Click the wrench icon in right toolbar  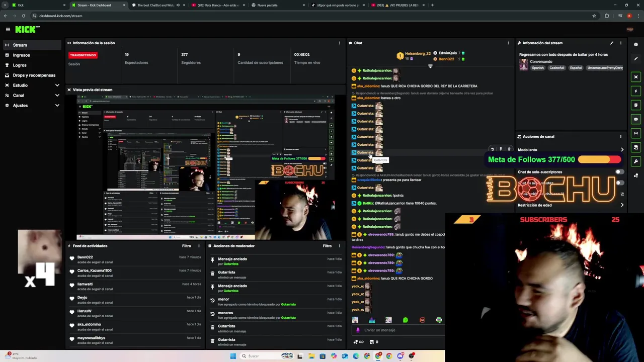pyautogui.click(x=636, y=161)
